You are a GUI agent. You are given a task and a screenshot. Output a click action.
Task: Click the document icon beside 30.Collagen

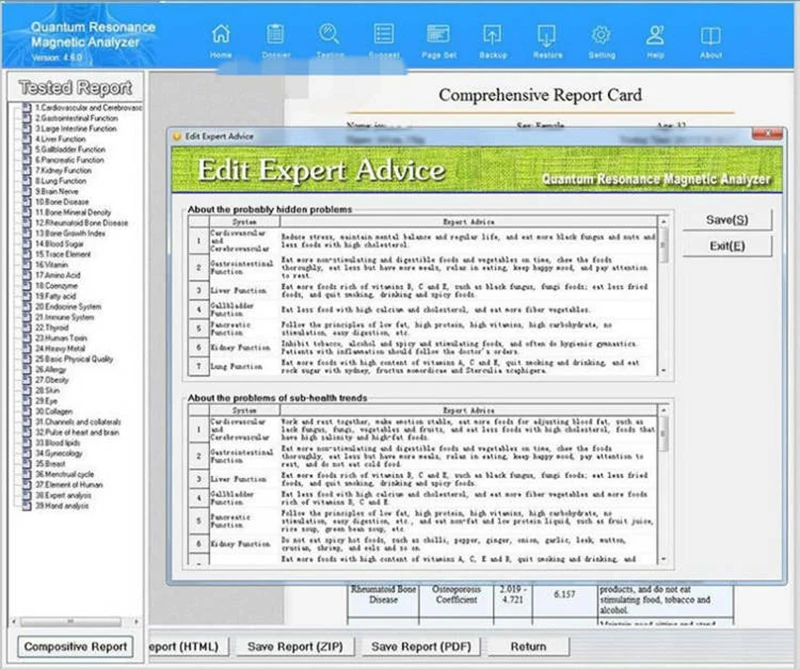pyautogui.click(x=27, y=411)
